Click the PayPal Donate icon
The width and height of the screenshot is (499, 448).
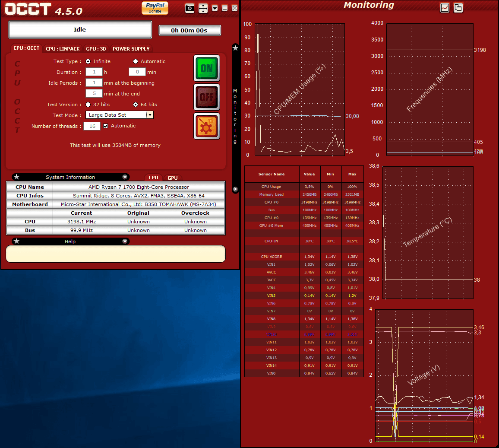pos(155,8)
